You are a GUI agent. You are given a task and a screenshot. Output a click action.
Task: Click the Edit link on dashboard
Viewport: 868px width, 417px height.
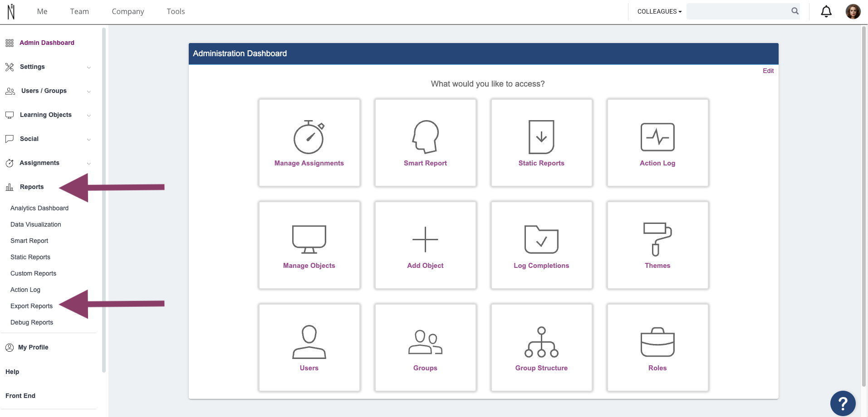coord(768,71)
